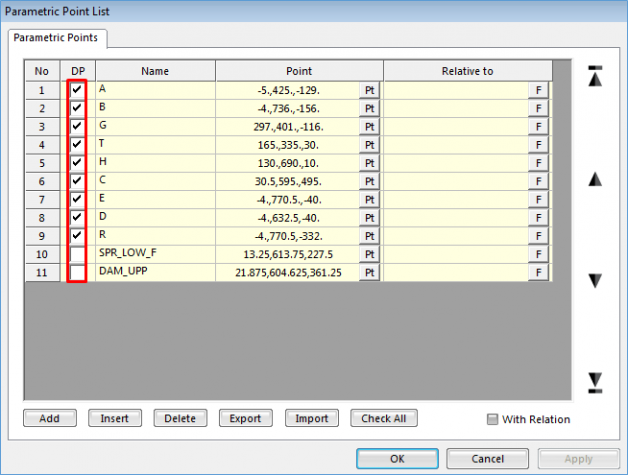
Task: Click Pt button for point D
Action: [369, 218]
